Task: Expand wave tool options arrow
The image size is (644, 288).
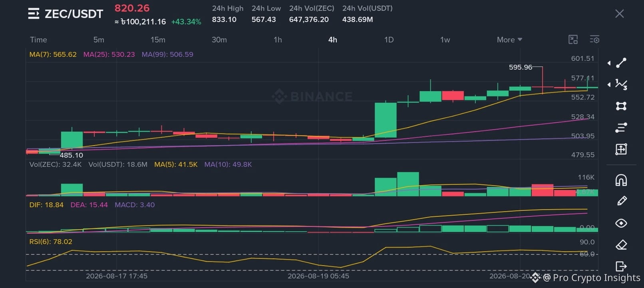Action: click(609, 84)
